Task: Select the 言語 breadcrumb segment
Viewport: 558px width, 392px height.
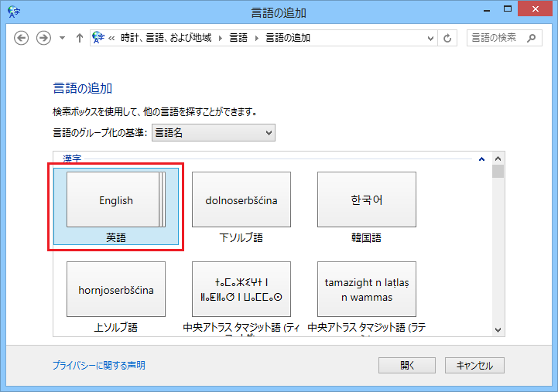Action: coord(238,38)
